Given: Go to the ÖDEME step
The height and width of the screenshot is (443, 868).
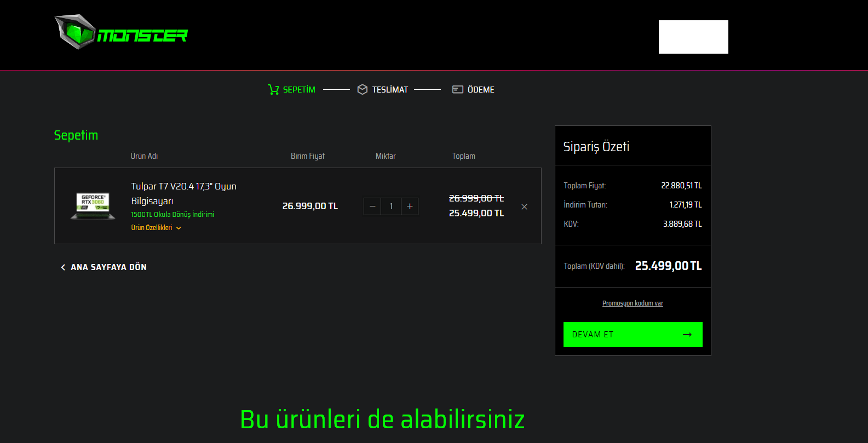Looking at the screenshot, I should [481, 90].
